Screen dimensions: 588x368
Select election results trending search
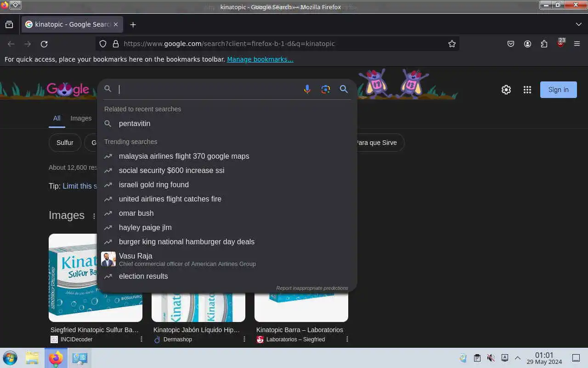(227, 276)
